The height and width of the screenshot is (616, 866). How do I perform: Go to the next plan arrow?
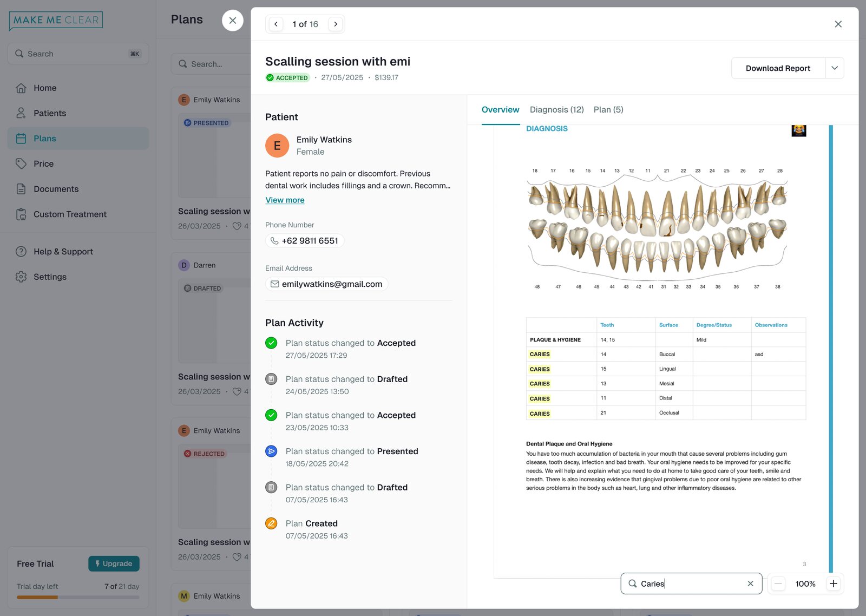click(336, 24)
